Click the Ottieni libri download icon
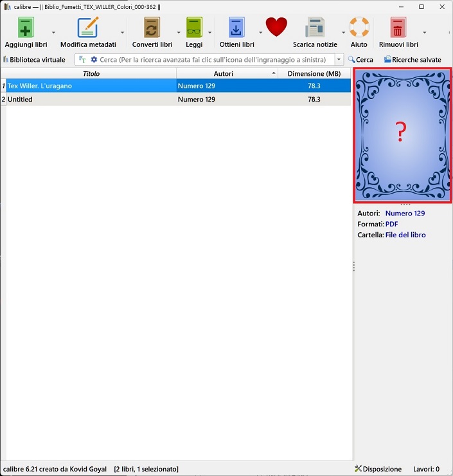Image resolution: width=453 pixels, height=476 pixels. (x=236, y=28)
